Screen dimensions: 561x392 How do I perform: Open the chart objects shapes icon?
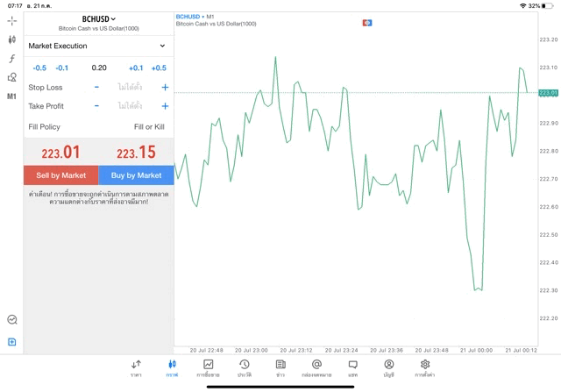11,77
